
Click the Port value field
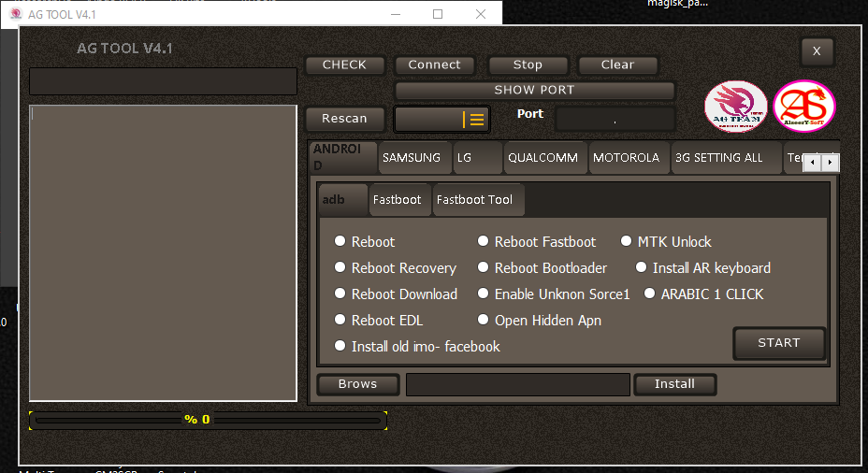click(615, 119)
